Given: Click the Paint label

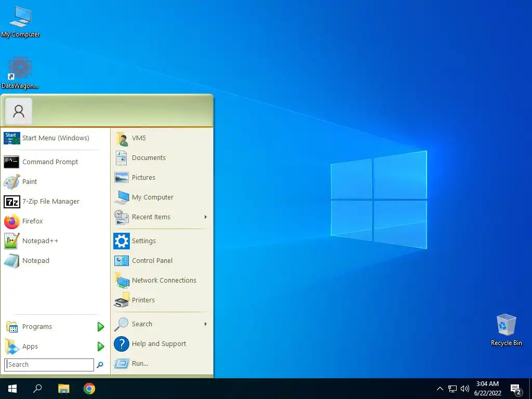Looking at the screenshot, I should point(30,181).
